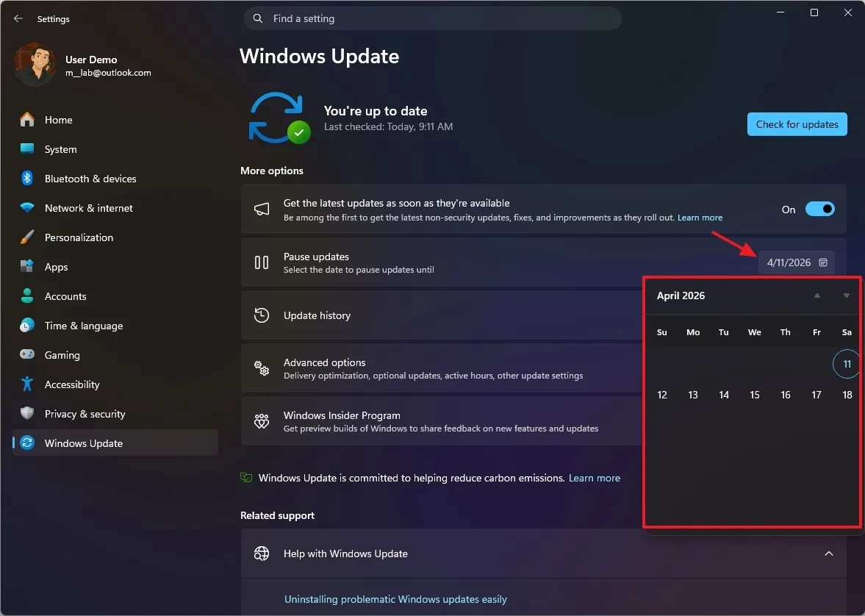865x616 pixels.
Task: Open Uninstalling problematic Windows updates easily link
Action: [395, 599]
